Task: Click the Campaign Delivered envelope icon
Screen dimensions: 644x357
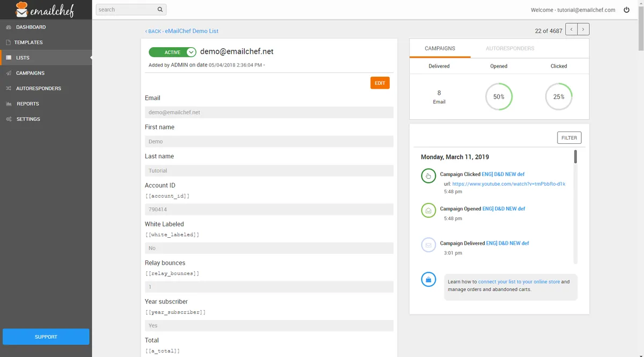Action: [x=428, y=245]
